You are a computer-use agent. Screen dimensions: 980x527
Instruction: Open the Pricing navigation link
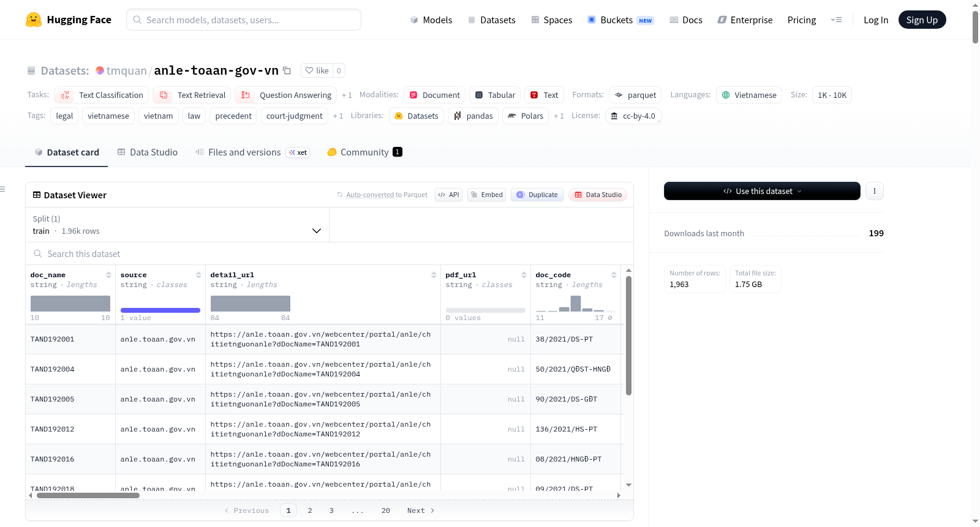(802, 20)
